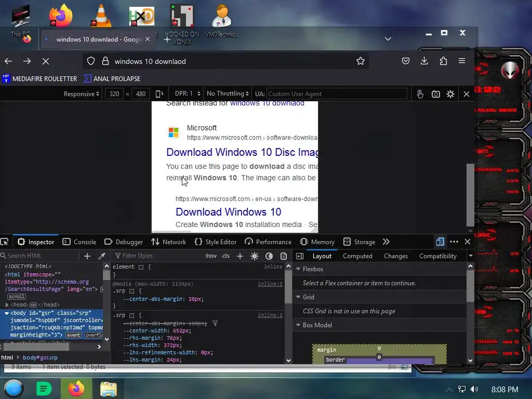Switch to the Changes sidebar tab
Viewport: 532px width, 399px height.
click(x=396, y=256)
